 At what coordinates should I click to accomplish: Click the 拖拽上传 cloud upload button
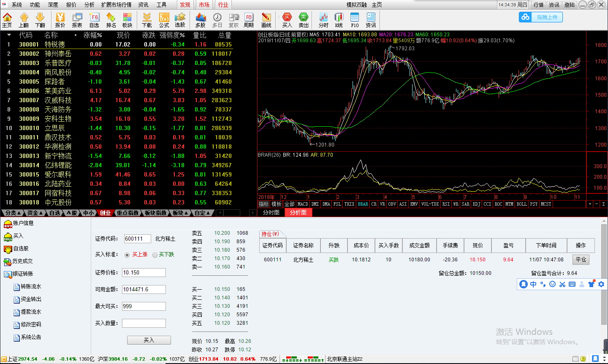click(541, 17)
